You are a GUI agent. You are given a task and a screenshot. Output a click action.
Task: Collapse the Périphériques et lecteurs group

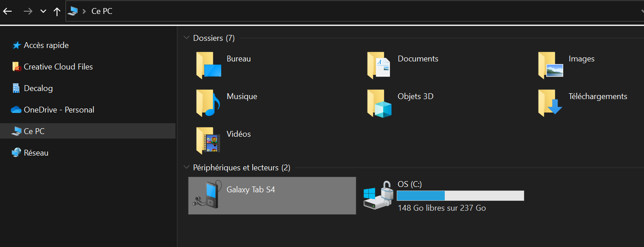tap(187, 168)
